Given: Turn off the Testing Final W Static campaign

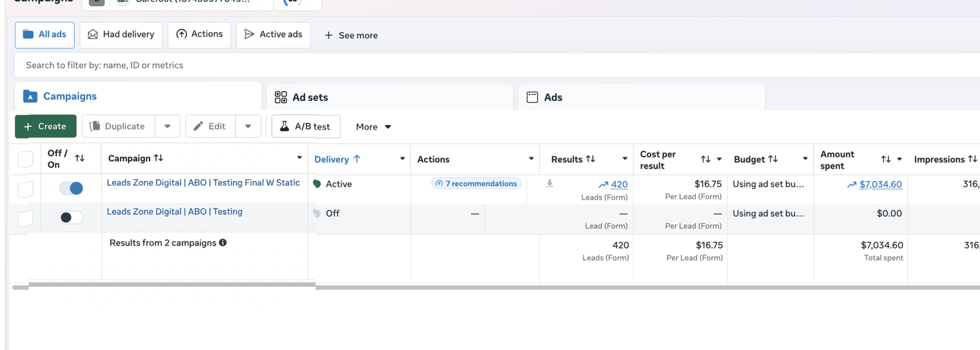Looking at the screenshot, I should [71, 188].
